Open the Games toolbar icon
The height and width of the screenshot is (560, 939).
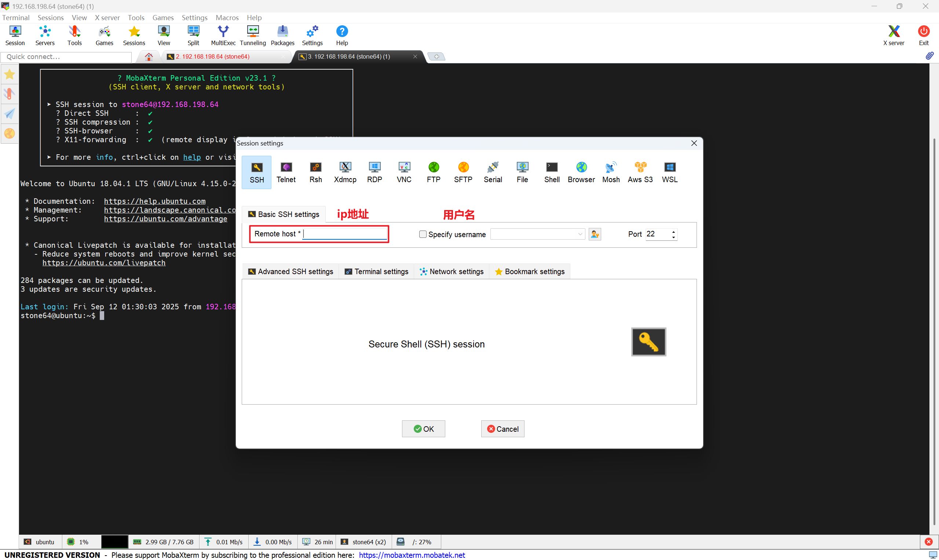tap(104, 36)
